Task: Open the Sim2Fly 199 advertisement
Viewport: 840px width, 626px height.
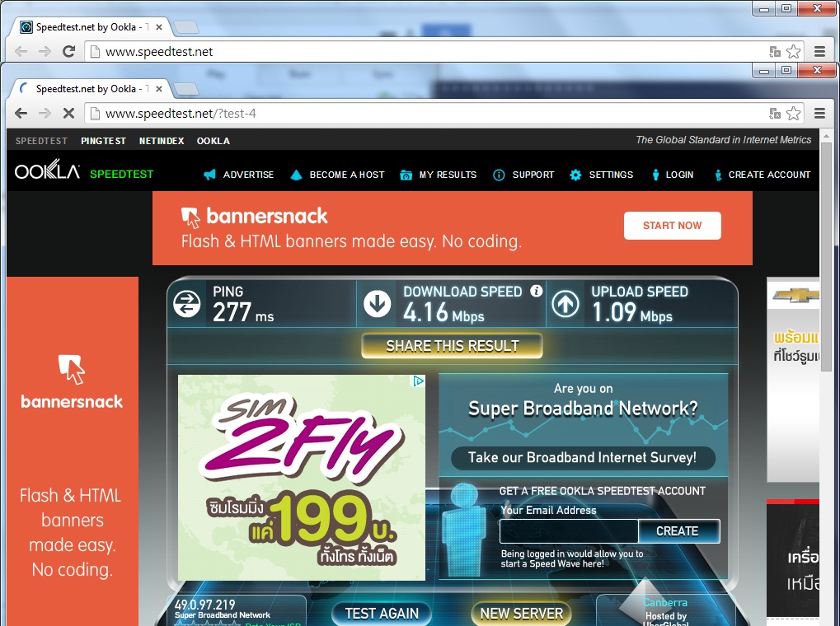Action: click(302, 478)
